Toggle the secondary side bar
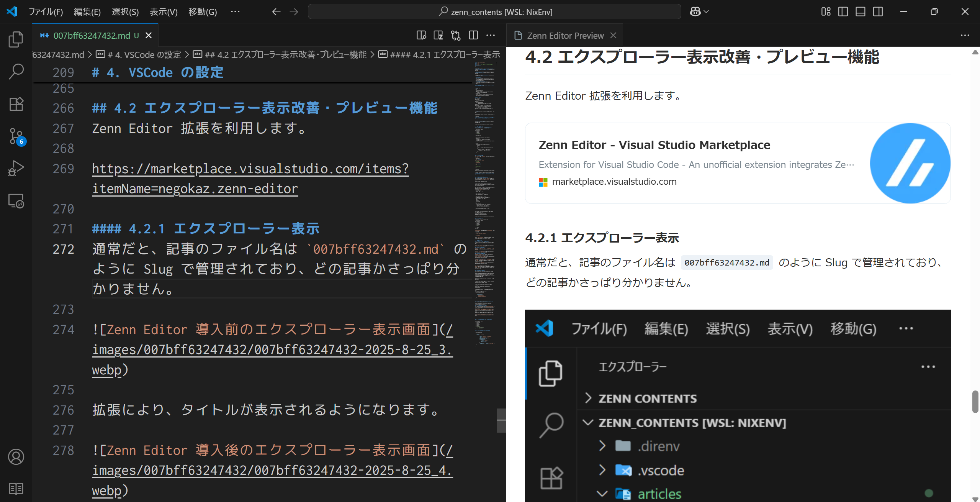 [x=878, y=12]
